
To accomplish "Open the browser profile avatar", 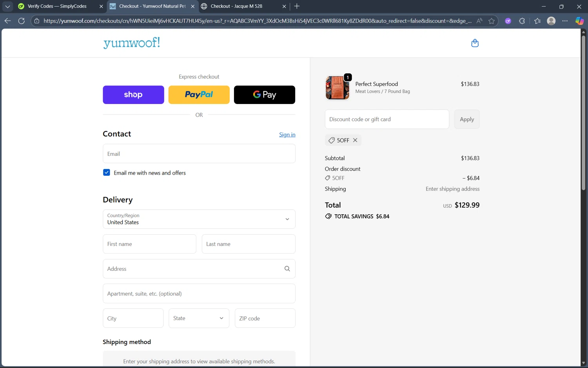I will click(551, 21).
